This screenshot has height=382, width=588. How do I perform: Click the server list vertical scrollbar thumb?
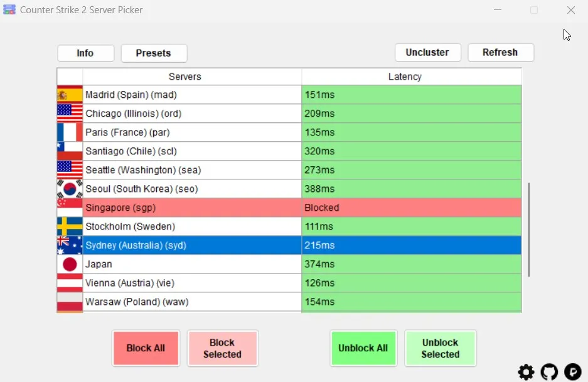click(529, 230)
